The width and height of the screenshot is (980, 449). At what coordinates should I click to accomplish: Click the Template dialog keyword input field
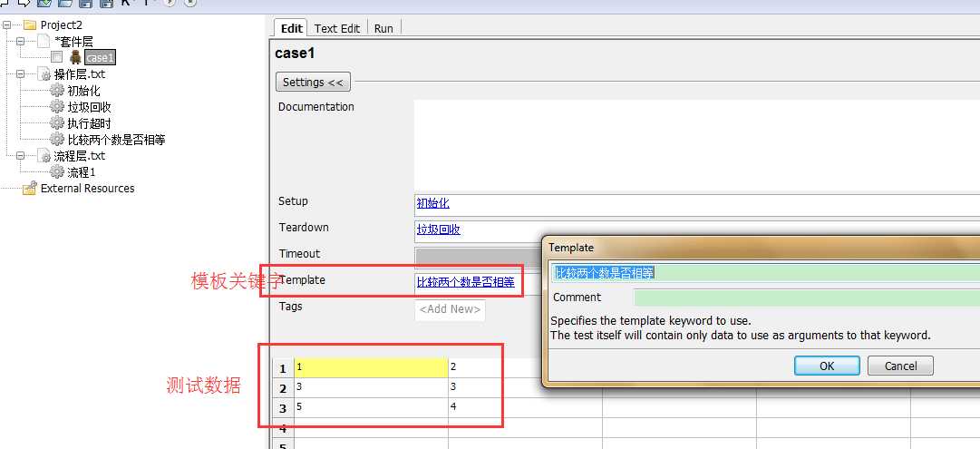point(766,273)
